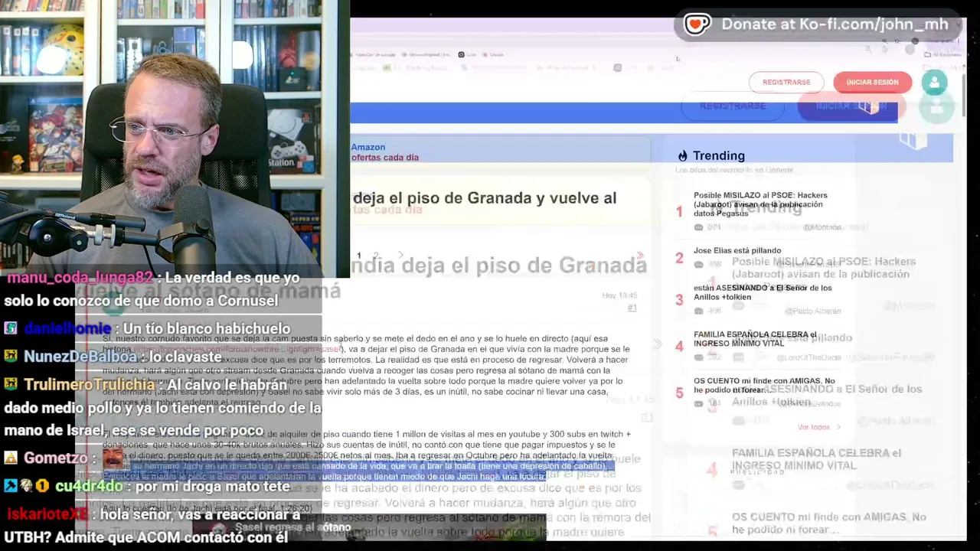The image size is (980, 551).
Task: Click comment bubble icon under Jose Elias thread
Action: [698, 265]
